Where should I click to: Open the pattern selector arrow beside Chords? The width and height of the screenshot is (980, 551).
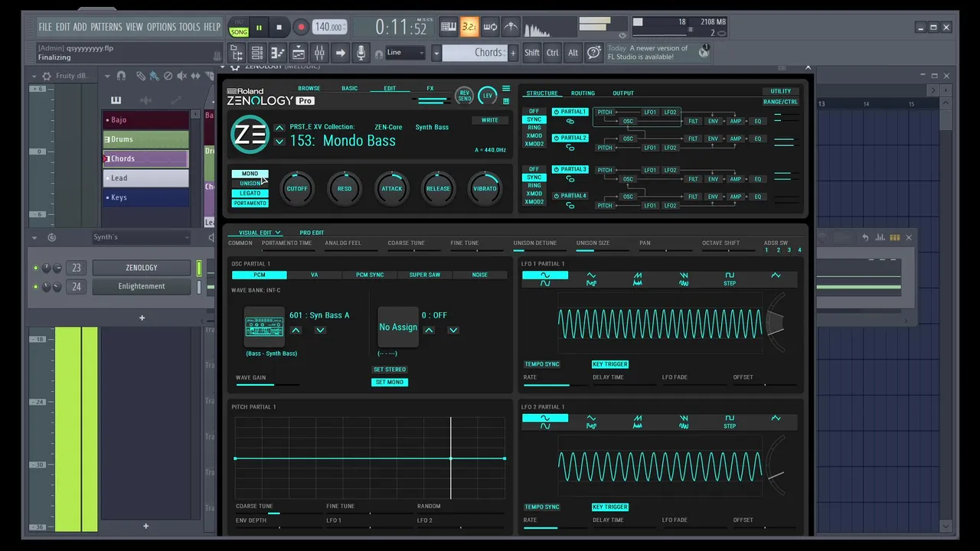point(436,53)
